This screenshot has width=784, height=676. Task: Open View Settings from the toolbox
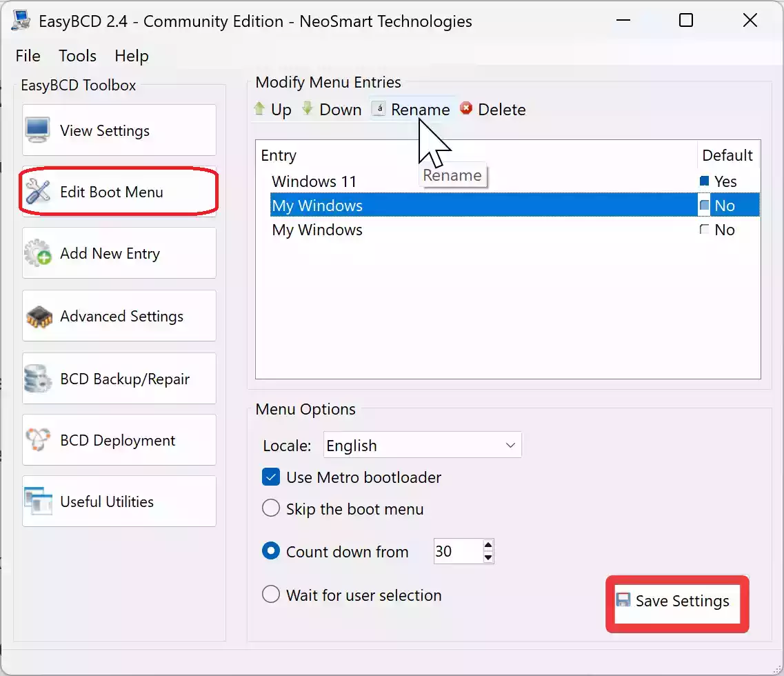119,130
